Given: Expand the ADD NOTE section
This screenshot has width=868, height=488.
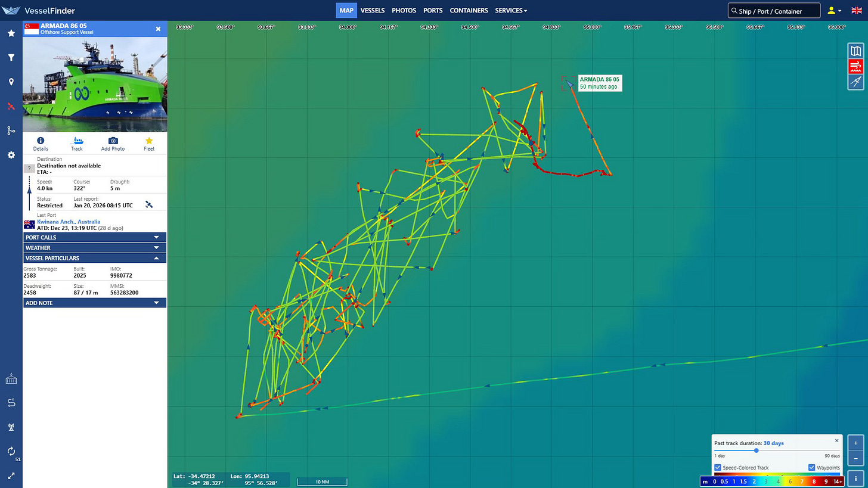Looking at the screenshot, I should (x=94, y=303).
